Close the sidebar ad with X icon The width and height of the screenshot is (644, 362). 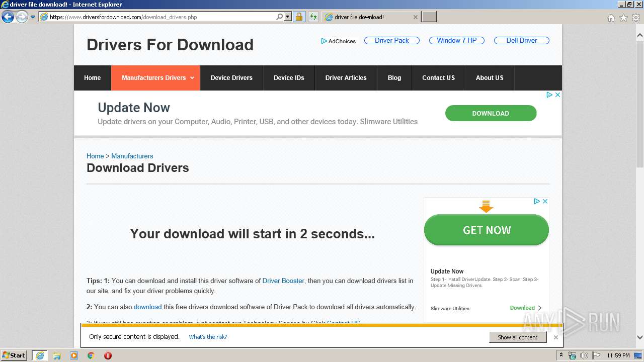544,201
